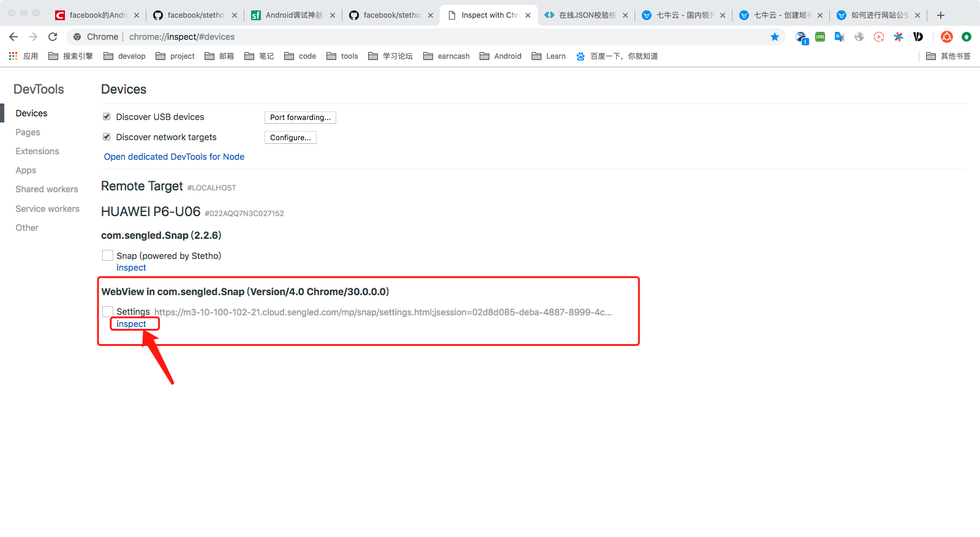Select Extensions in DevTools sidebar
This screenshot has height=537, width=980.
click(37, 151)
